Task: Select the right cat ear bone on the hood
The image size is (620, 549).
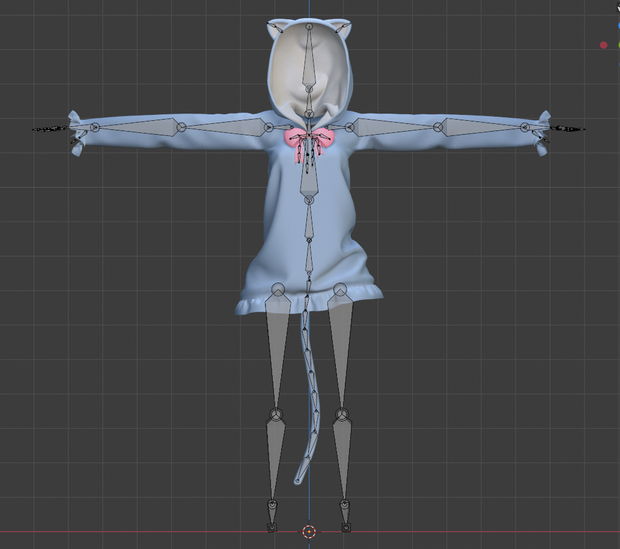Action: (x=342, y=28)
